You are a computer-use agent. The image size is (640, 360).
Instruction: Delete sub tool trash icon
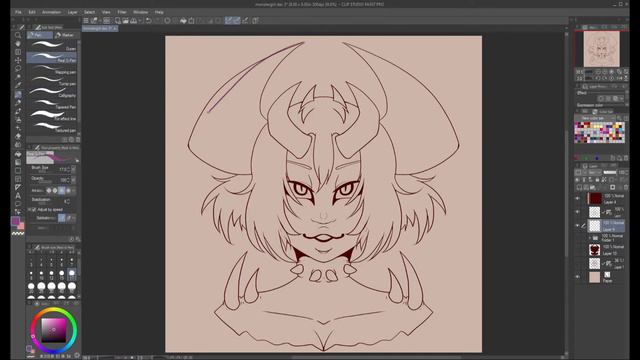click(78, 140)
